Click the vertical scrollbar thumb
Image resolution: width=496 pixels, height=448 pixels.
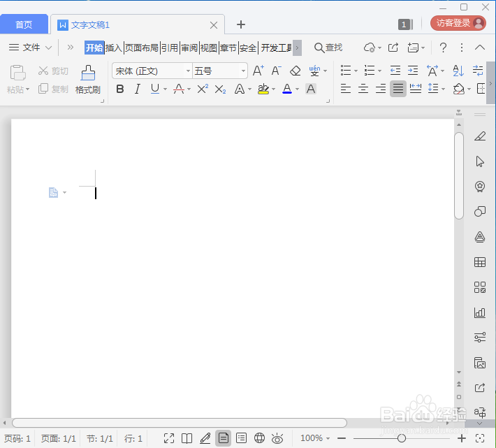459,175
